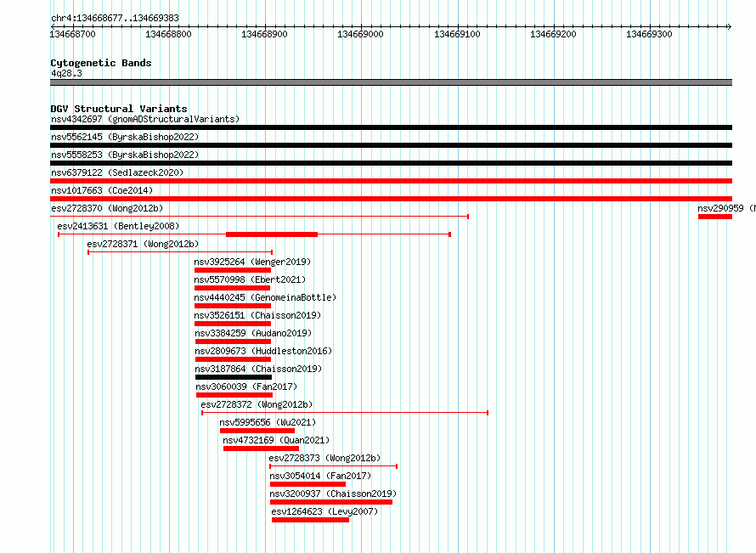Image resolution: width=756 pixels, height=553 pixels.
Task: Click the nsv4732169 Quan2021 label
Action: coord(276,440)
